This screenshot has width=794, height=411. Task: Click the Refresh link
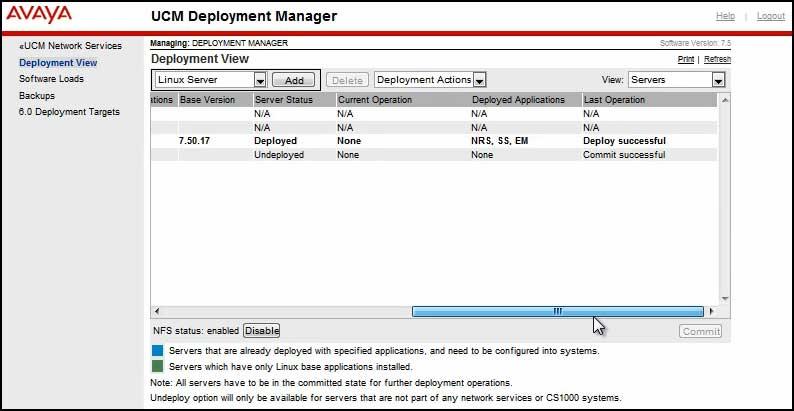coord(717,59)
